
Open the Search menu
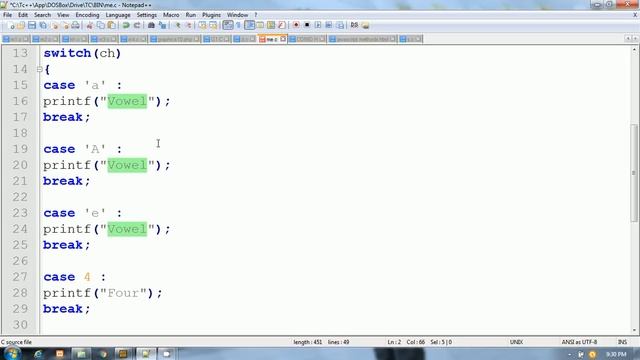pyautogui.click(x=42, y=15)
